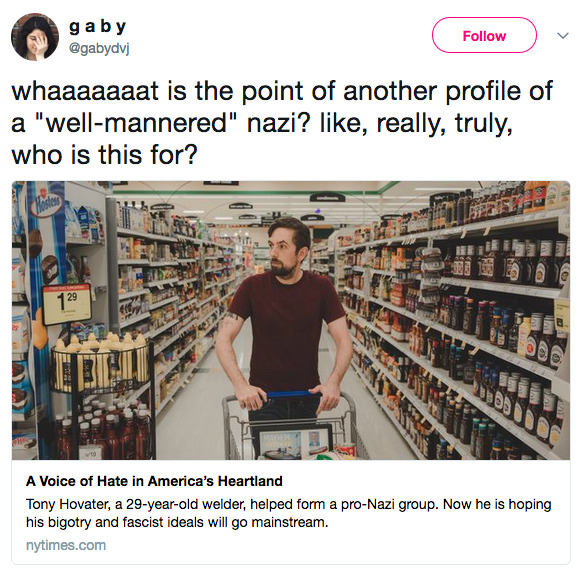Image resolution: width=580 pixels, height=571 pixels.
Task: Visit the @gabydvj handle link
Action: [x=99, y=48]
